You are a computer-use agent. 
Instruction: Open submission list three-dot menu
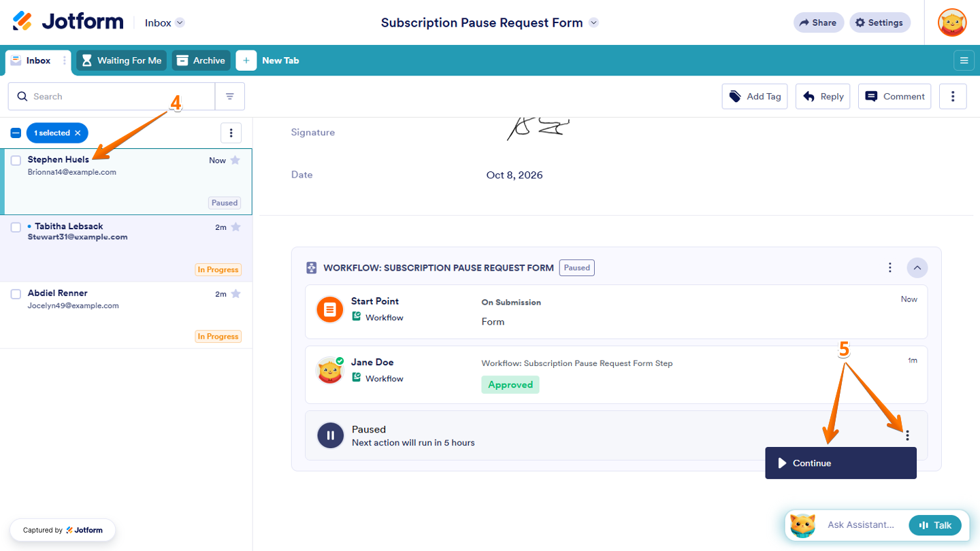click(x=231, y=133)
